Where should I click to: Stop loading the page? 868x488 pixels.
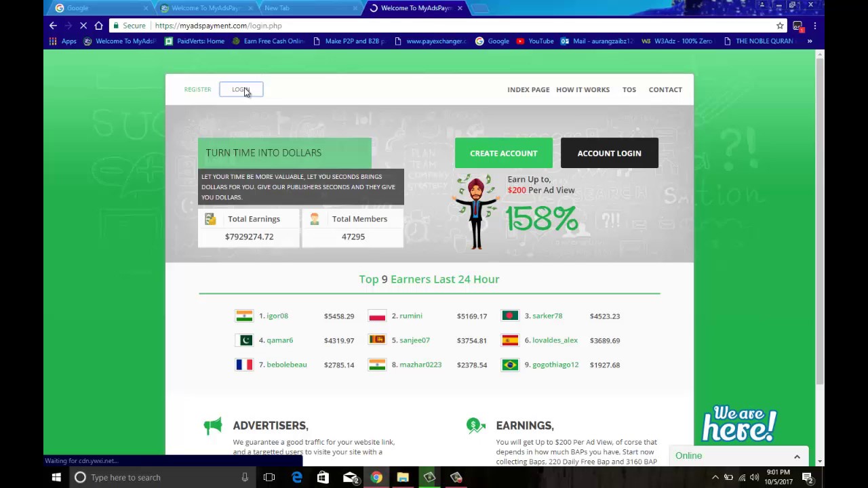[83, 26]
